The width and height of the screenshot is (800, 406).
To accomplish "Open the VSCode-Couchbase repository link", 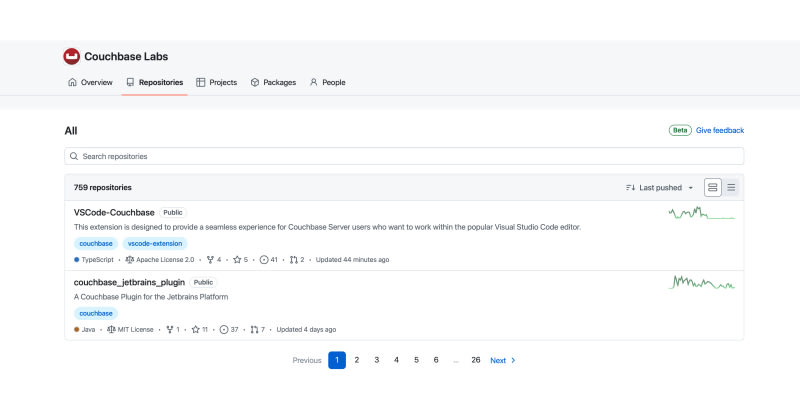I will (114, 212).
